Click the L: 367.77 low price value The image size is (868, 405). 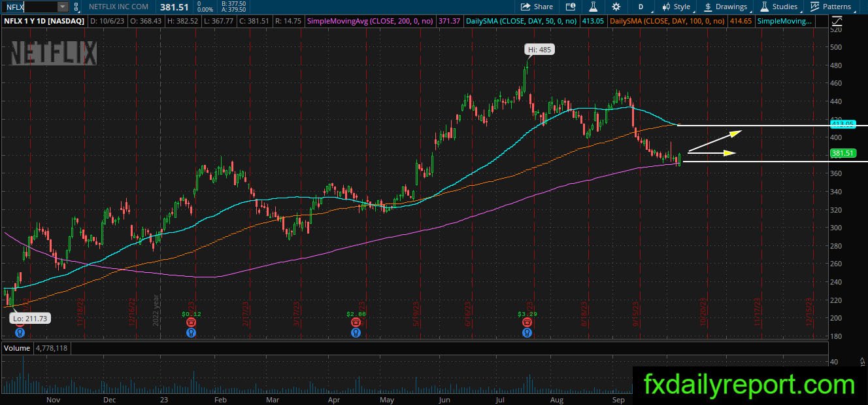click(x=221, y=22)
